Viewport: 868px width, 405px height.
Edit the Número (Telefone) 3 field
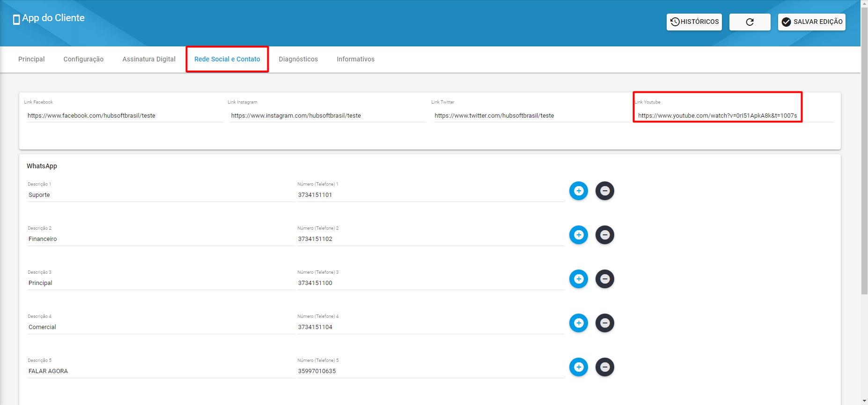pyautogui.click(x=430, y=283)
